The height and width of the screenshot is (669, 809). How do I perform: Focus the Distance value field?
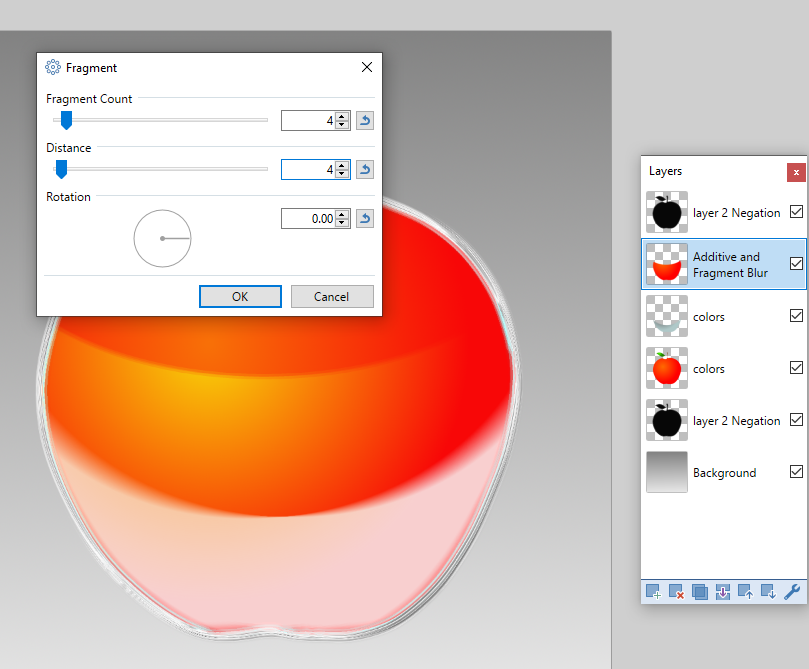(x=309, y=170)
